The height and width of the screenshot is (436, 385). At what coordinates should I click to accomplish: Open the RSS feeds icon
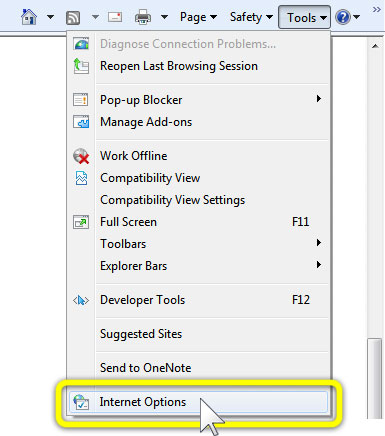73,17
